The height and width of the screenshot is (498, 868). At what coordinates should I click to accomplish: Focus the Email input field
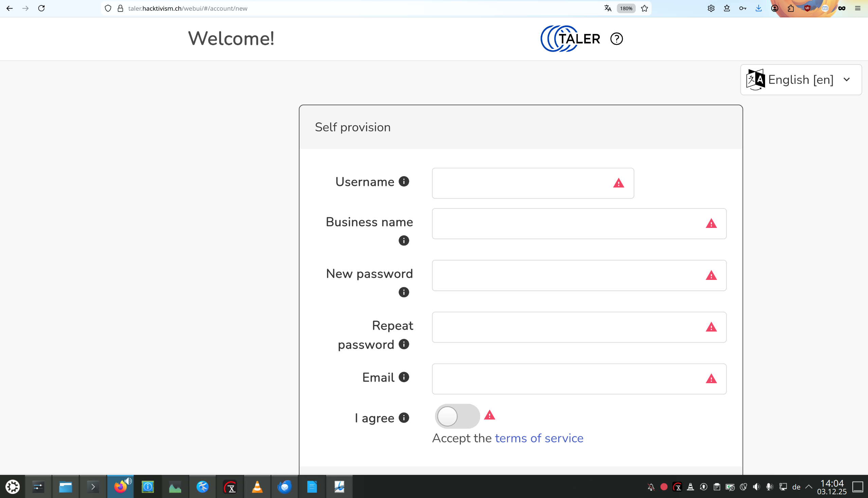coord(567,379)
